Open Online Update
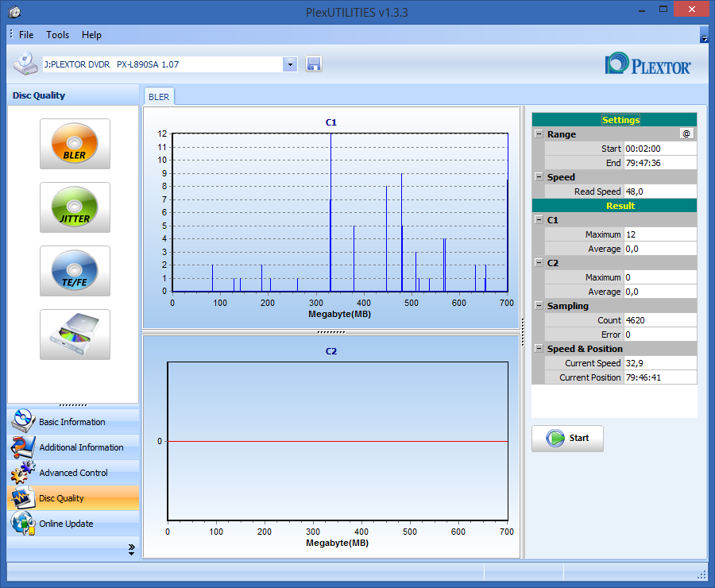The width and height of the screenshot is (715, 588). (x=73, y=523)
